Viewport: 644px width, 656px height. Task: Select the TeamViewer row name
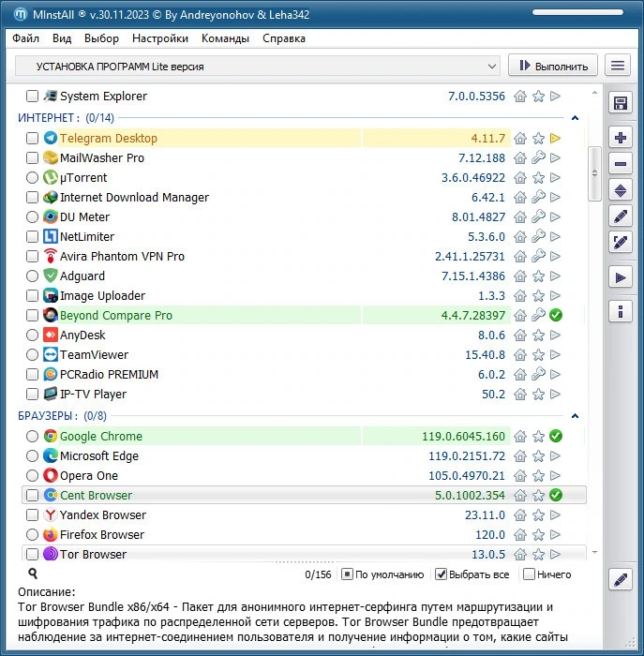click(94, 355)
